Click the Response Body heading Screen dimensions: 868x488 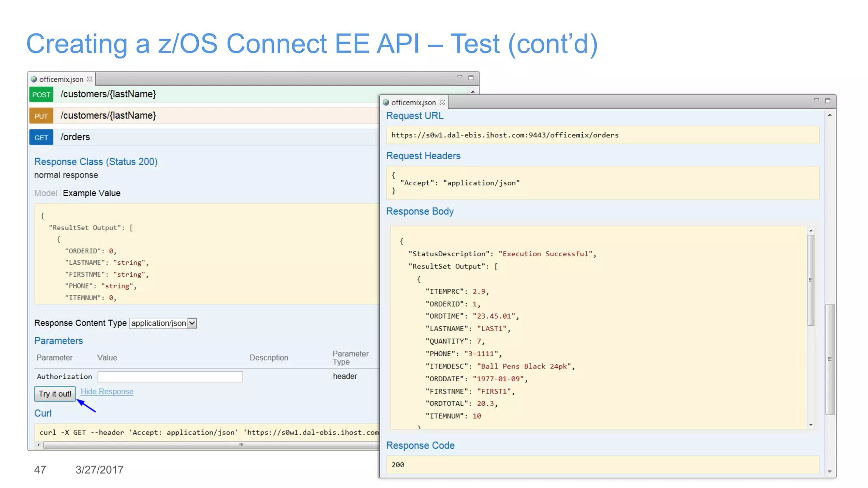[420, 211]
